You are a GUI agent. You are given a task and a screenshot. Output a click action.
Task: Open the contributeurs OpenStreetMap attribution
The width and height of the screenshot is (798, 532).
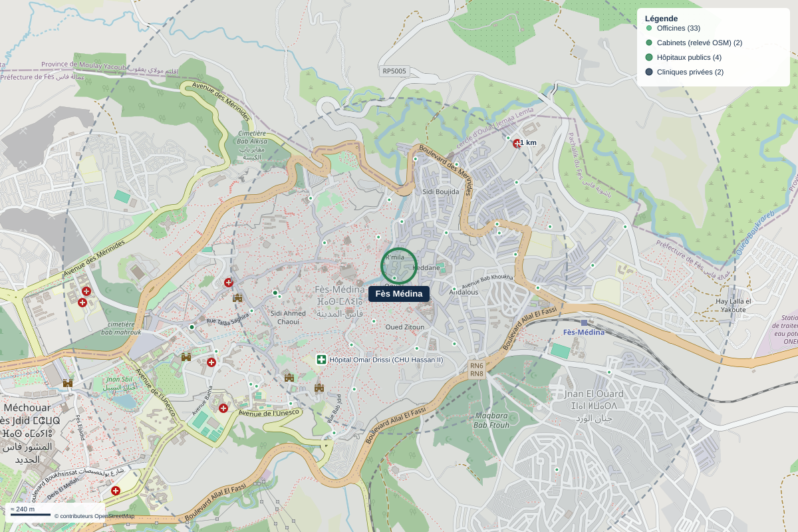pyautogui.click(x=94, y=516)
